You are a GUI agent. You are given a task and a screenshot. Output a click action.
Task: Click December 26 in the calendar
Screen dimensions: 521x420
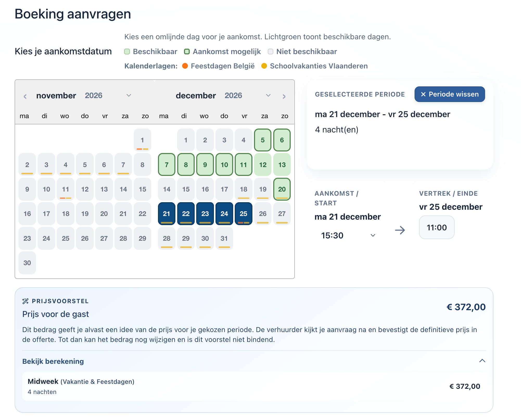(x=263, y=214)
